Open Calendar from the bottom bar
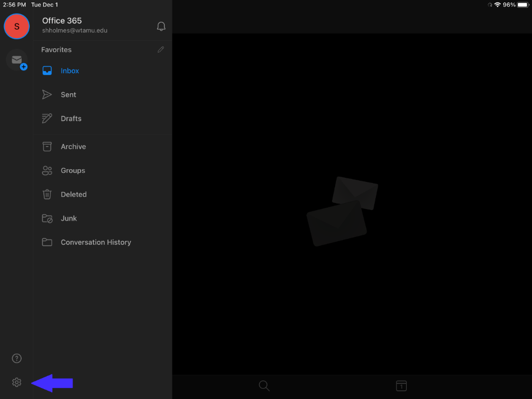Screen dimensions: 532x399 coord(402,386)
